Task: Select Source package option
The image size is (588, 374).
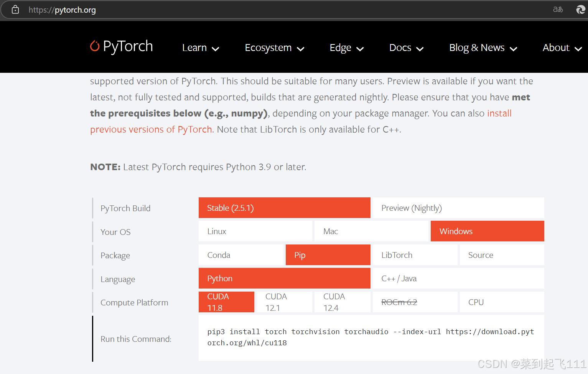Action: click(502, 255)
